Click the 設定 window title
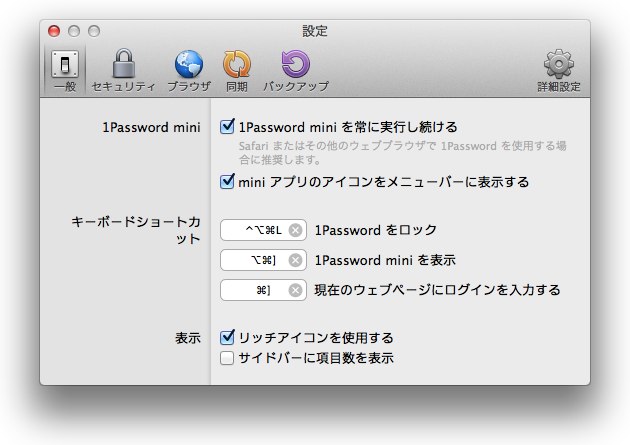The height and width of the screenshot is (445, 630). pyautogui.click(x=315, y=31)
